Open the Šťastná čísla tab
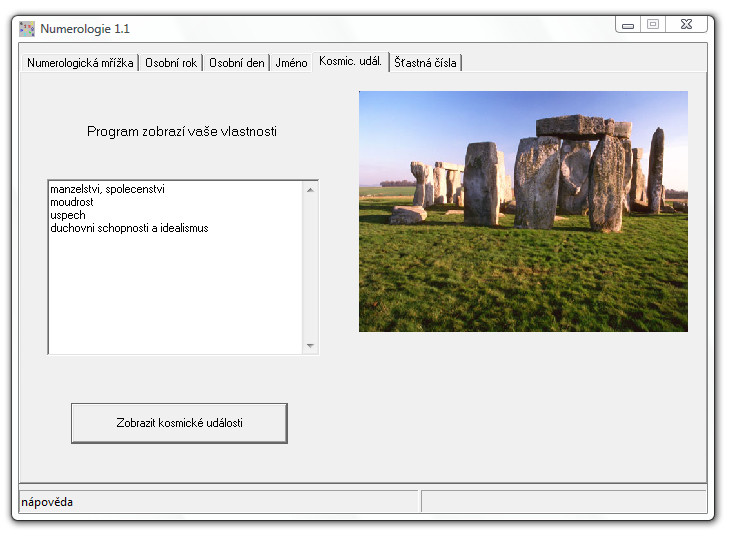This screenshot has width=732, height=541. tap(425, 63)
